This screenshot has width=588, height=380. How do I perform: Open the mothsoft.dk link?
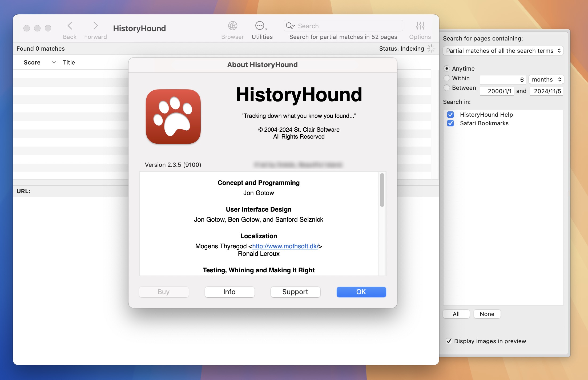pyautogui.click(x=285, y=246)
